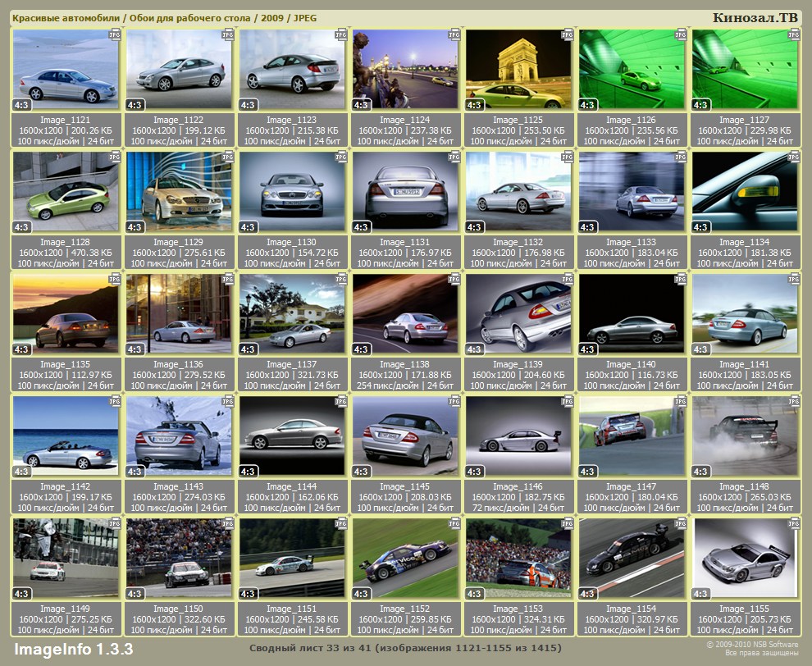Click the JPG badge on Image_1141 thumbnail
The width and height of the screenshot is (812, 666).
pos(794,279)
